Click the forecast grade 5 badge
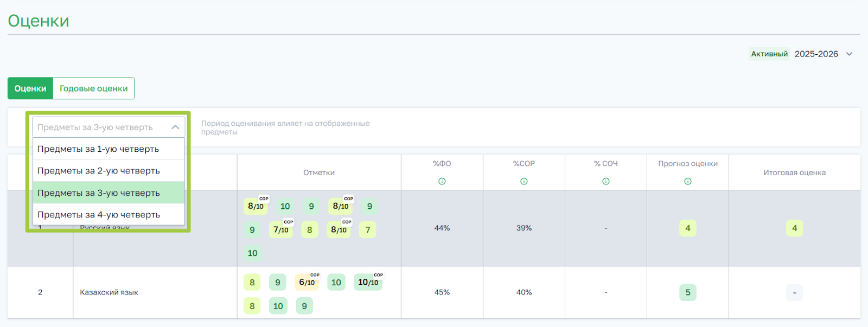Screen dimensions: 868x327 tap(688, 292)
